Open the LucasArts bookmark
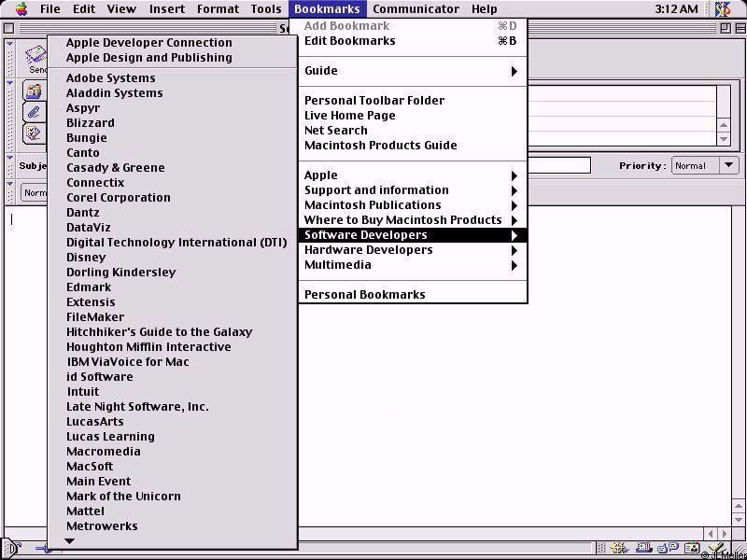747x560 pixels. coord(173,422)
